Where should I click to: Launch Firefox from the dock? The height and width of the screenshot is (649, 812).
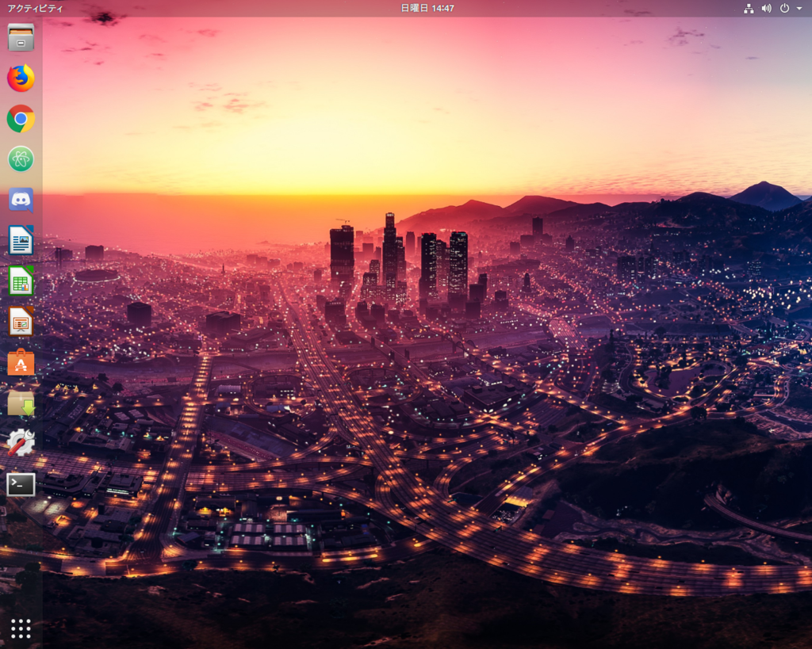(x=21, y=78)
